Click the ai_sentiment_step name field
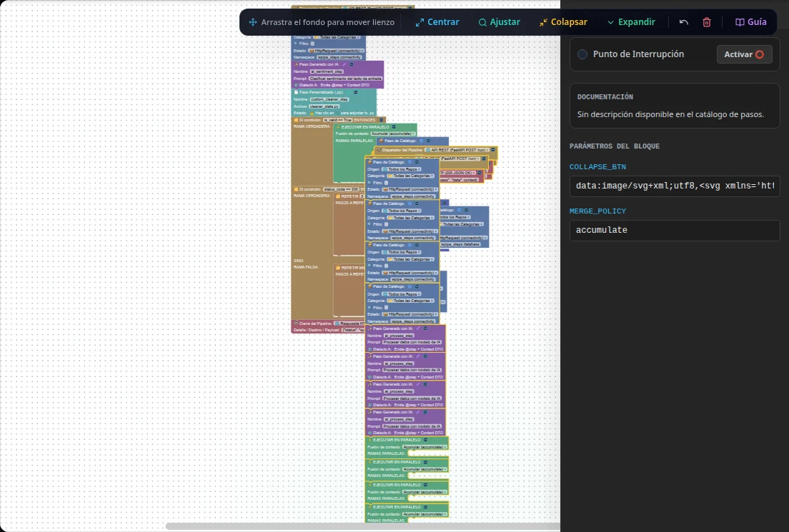Viewport: 789px width, 532px height. pyautogui.click(x=327, y=71)
